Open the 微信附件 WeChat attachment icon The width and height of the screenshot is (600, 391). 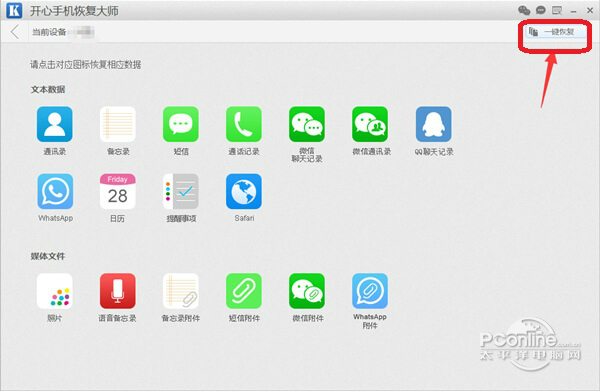click(307, 291)
